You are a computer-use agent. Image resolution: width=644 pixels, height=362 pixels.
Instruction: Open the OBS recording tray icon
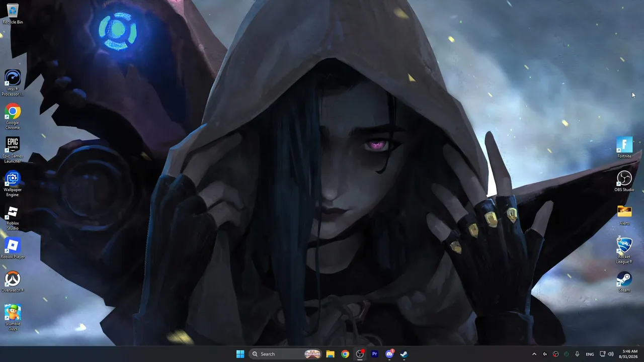[555, 354]
